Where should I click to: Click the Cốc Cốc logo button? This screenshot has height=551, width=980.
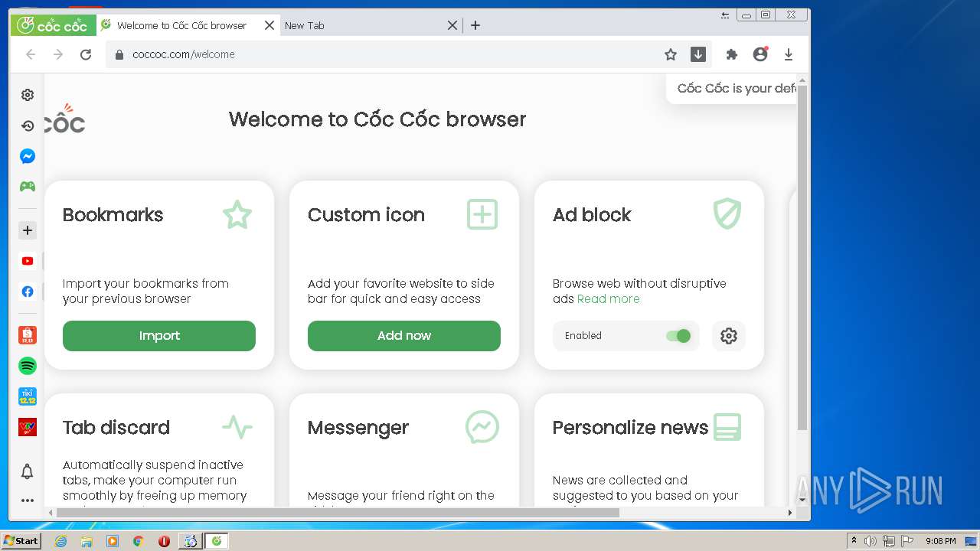click(x=53, y=25)
